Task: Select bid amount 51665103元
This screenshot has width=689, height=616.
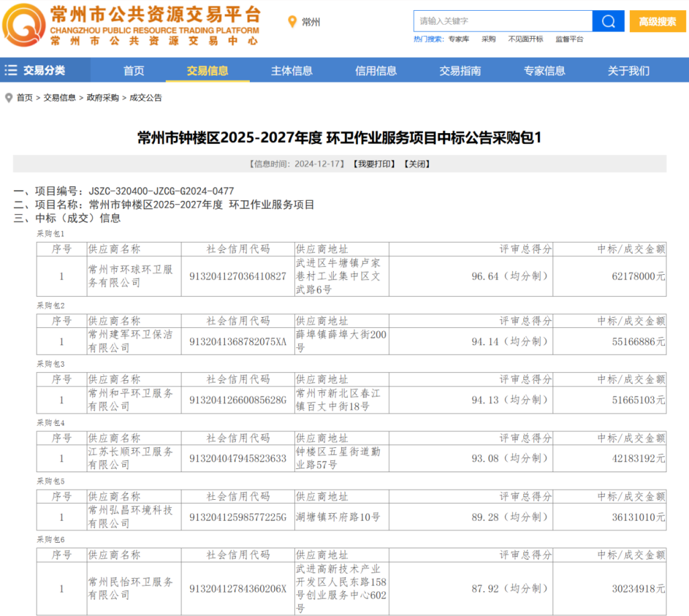Action: (x=639, y=400)
